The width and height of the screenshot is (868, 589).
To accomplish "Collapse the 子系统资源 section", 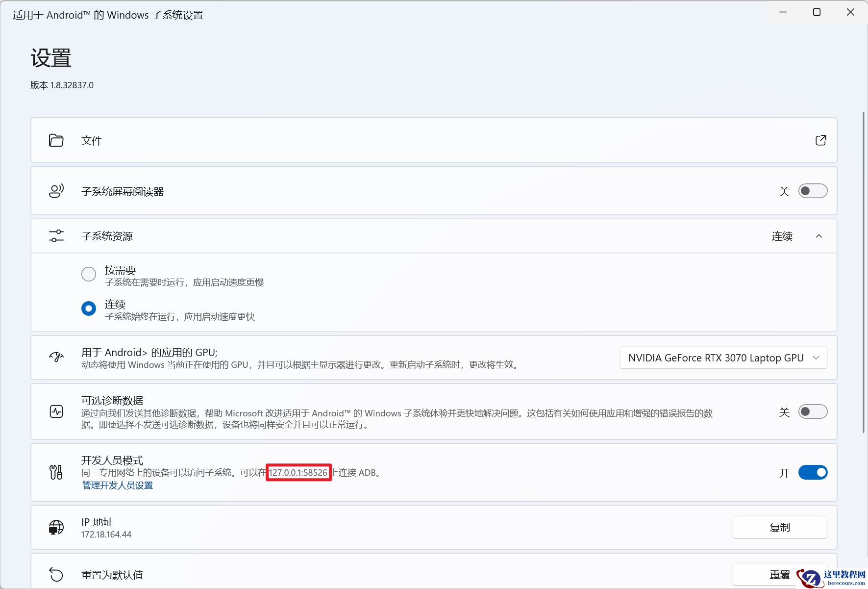I will click(818, 236).
